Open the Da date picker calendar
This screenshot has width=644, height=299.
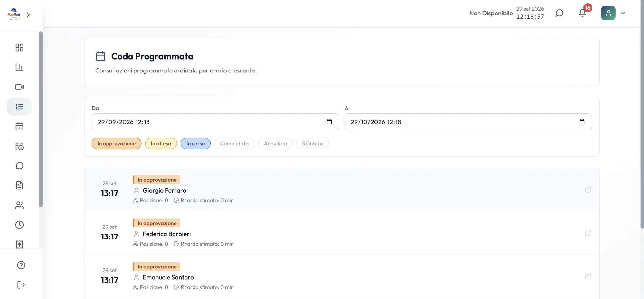pyautogui.click(x=329, y=122)
